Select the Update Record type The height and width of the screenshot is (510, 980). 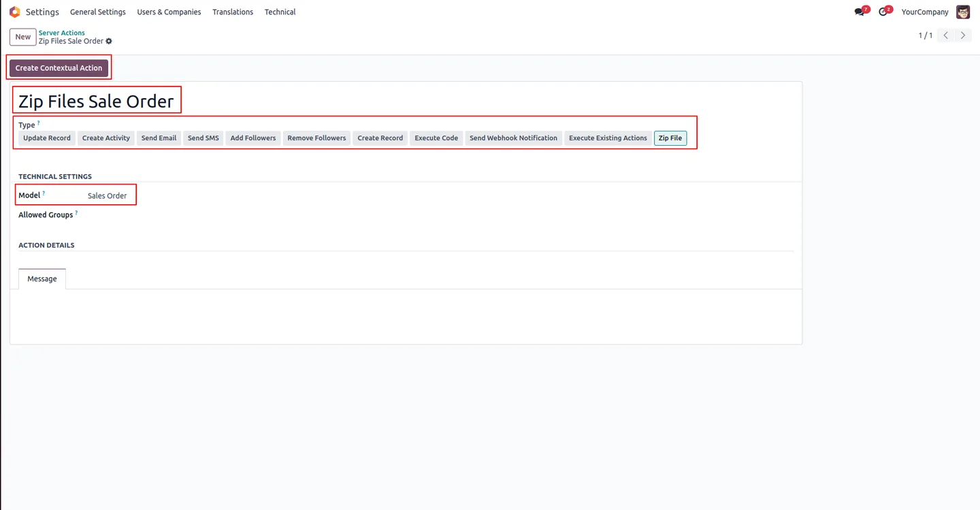pyautogui.click(x=47, y=138)
